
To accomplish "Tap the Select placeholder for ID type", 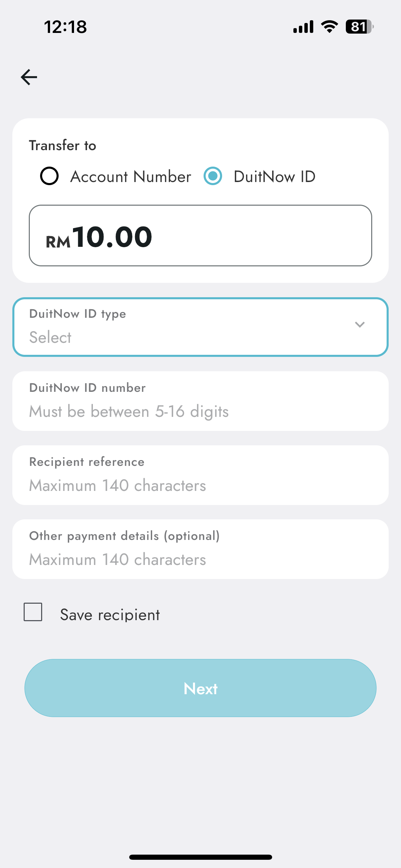I will tap(50, 337).
